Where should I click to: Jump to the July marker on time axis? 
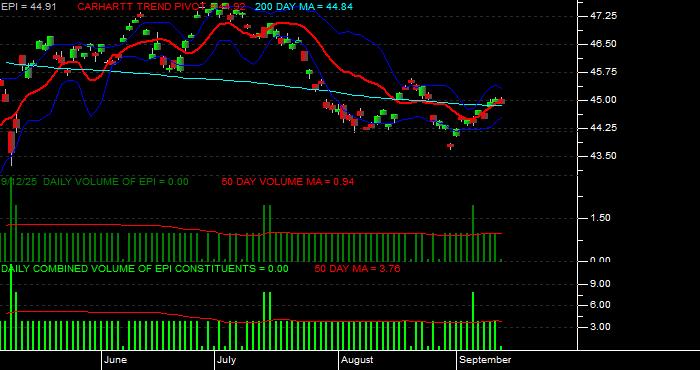point(227,360)
